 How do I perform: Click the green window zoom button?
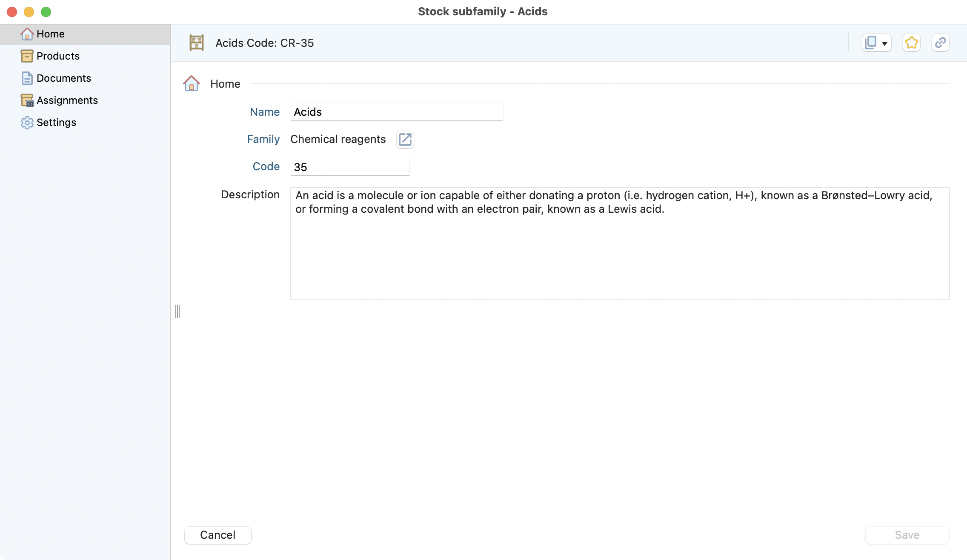tap(46, 11)
